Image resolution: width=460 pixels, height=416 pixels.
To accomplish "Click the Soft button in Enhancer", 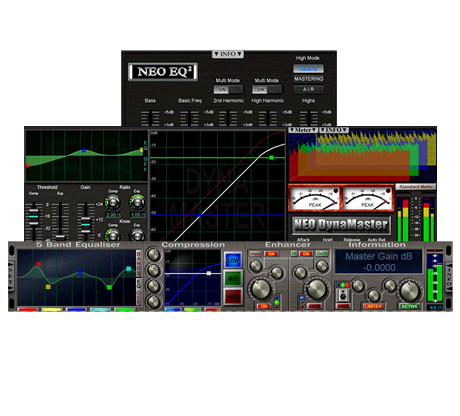I will pyautogui.click(x=322, y=254).
